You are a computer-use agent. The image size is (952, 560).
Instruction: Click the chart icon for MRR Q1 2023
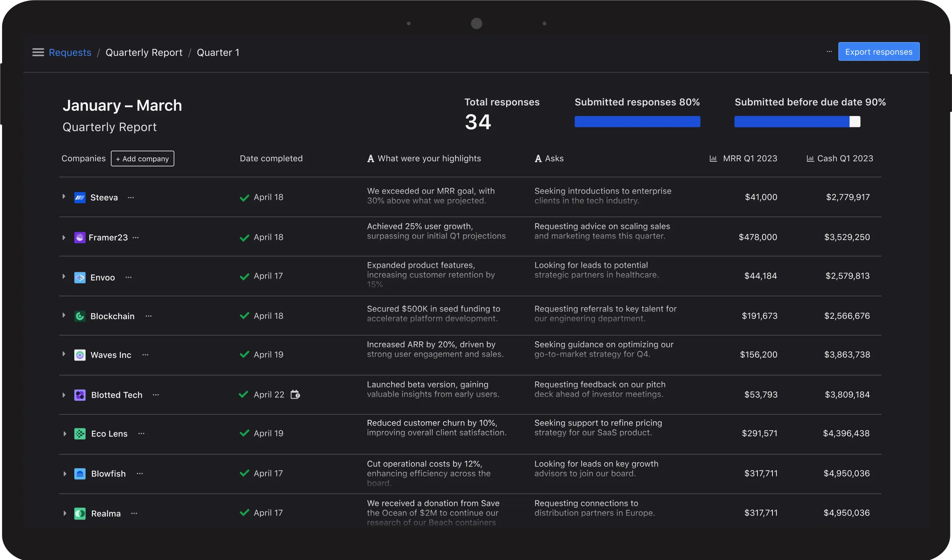pyautogui.click(x=713, y=159)
